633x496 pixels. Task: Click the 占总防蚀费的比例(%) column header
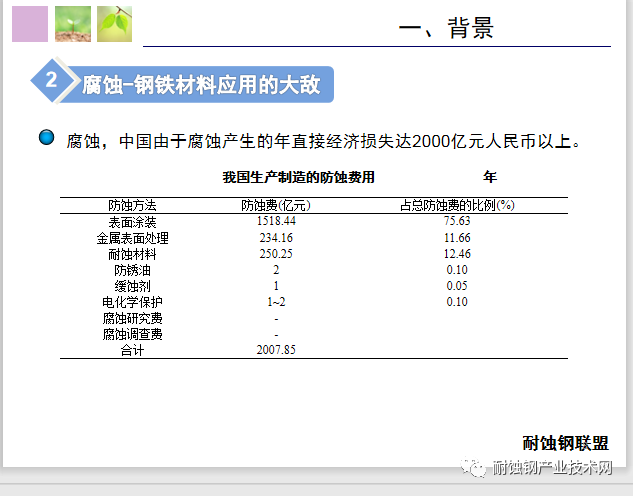click(x=457, y=205)
